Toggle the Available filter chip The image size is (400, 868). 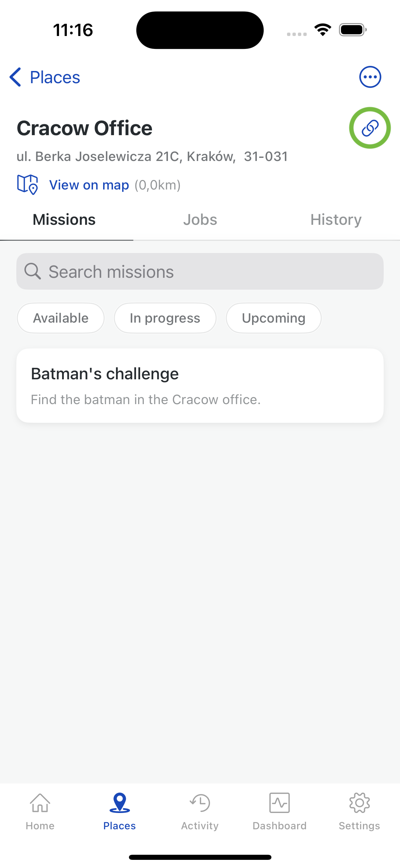tap(61, 318)
